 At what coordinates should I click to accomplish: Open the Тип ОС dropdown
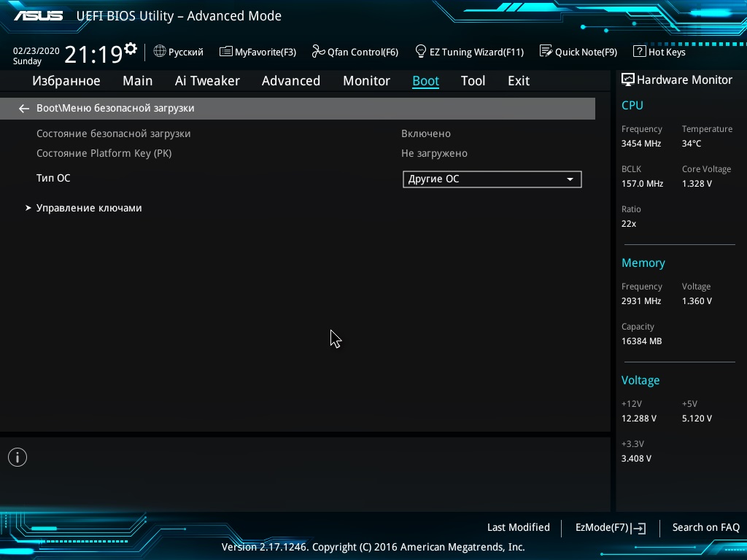point(492,179)
